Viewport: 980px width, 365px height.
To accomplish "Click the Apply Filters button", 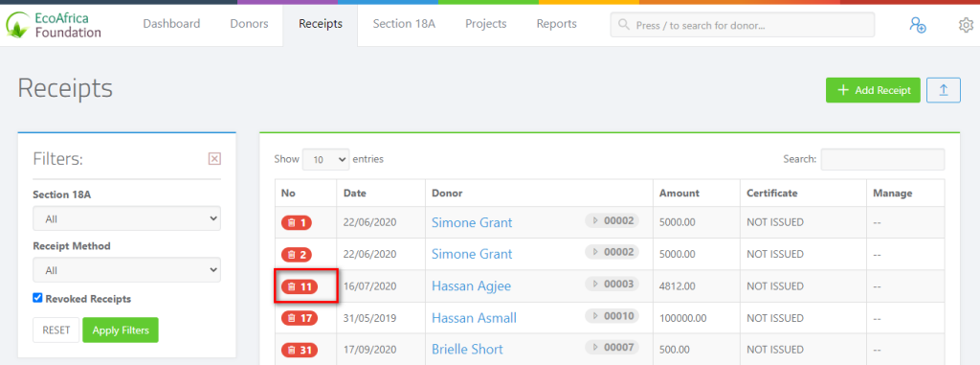I will [121, 330].
